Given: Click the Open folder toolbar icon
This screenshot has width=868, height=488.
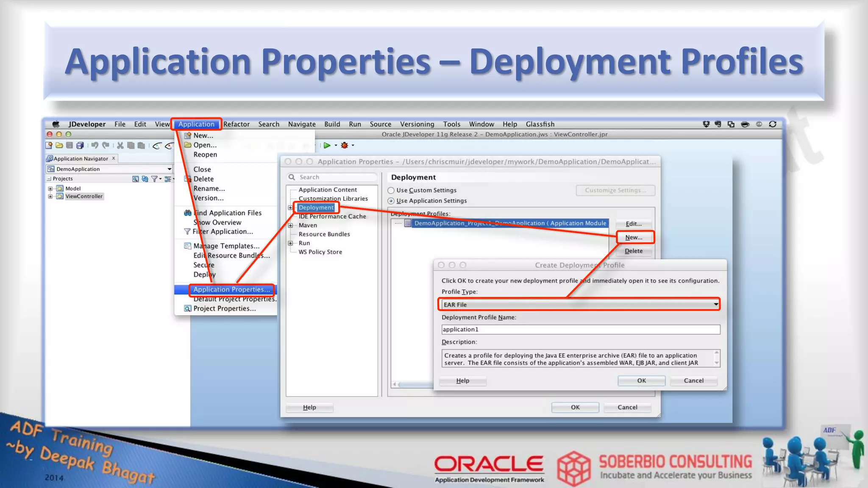Looking at the screenshot, I should tap(59, 145).
